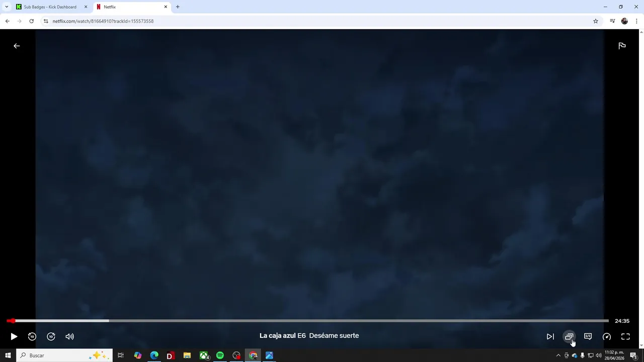Viewport: 644px width, 362px height.
Task: View site information for netflix.com
Action: point(46,21)
